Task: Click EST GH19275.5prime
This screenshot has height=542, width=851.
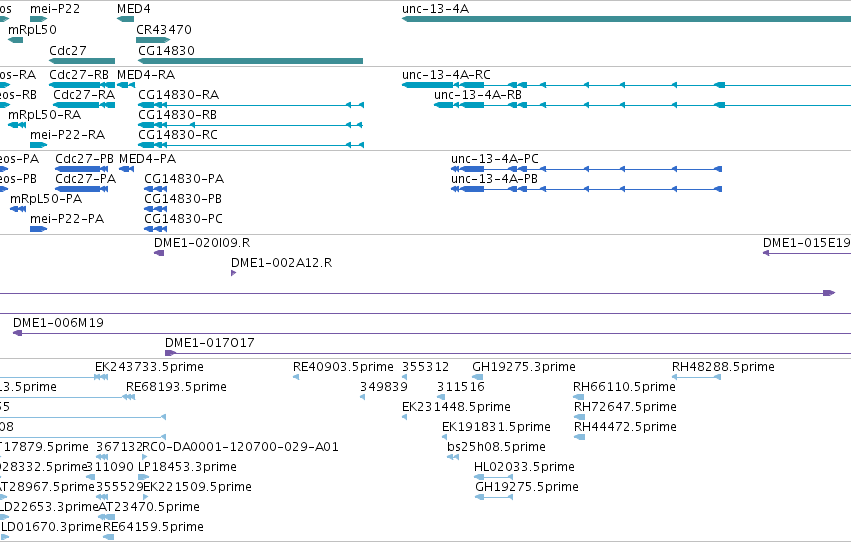Action: click(494, 498)
